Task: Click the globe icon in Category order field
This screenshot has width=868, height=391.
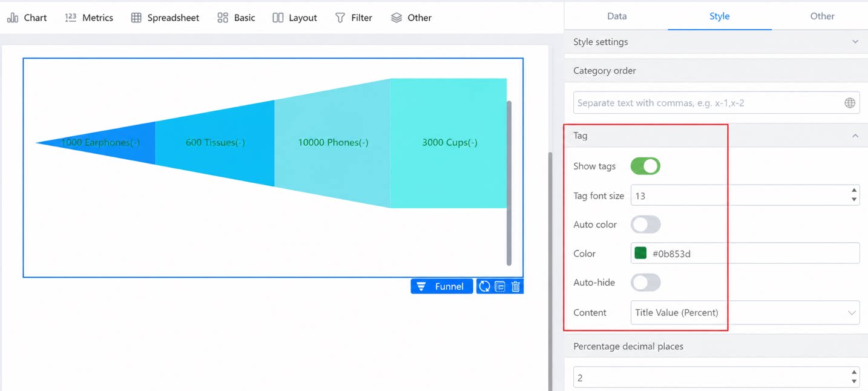Action: click(850, 103)
